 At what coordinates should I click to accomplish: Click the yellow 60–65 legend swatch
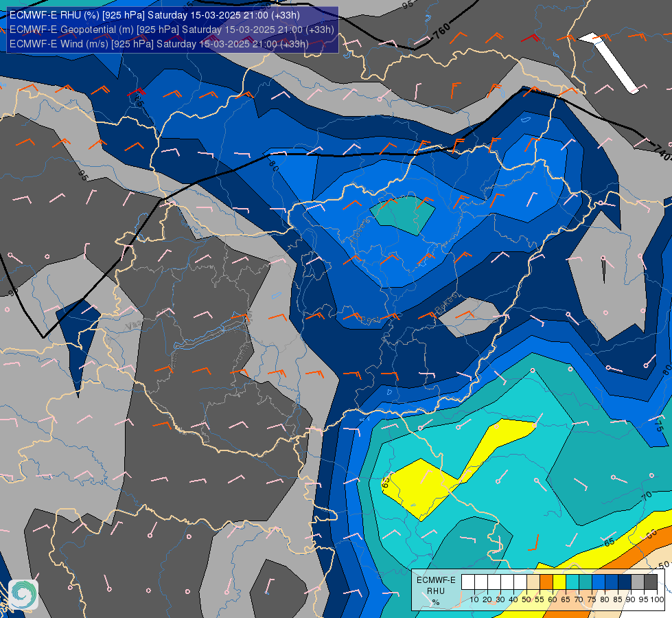pos(559,582)
